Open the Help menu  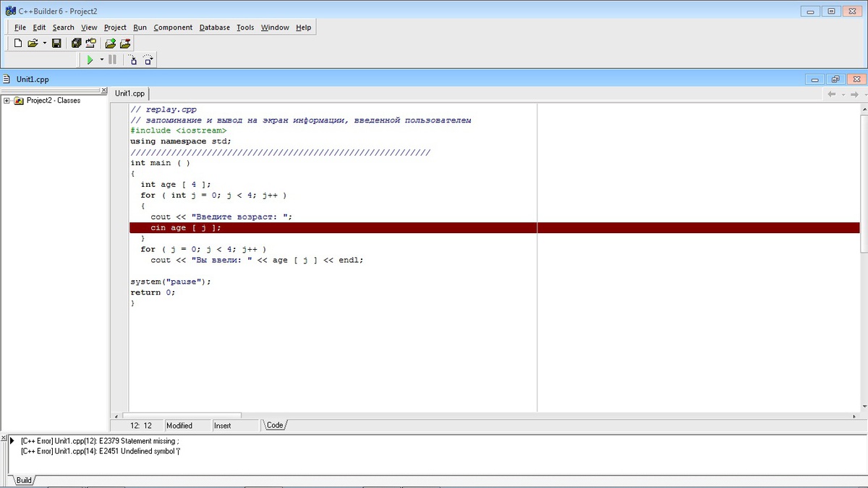click(304, 28)
